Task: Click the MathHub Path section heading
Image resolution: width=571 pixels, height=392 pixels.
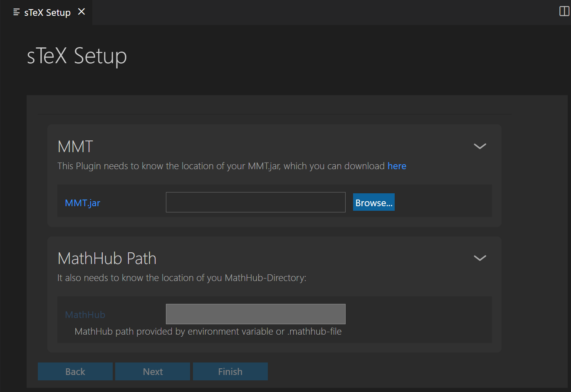Action: tap(107, 259)
